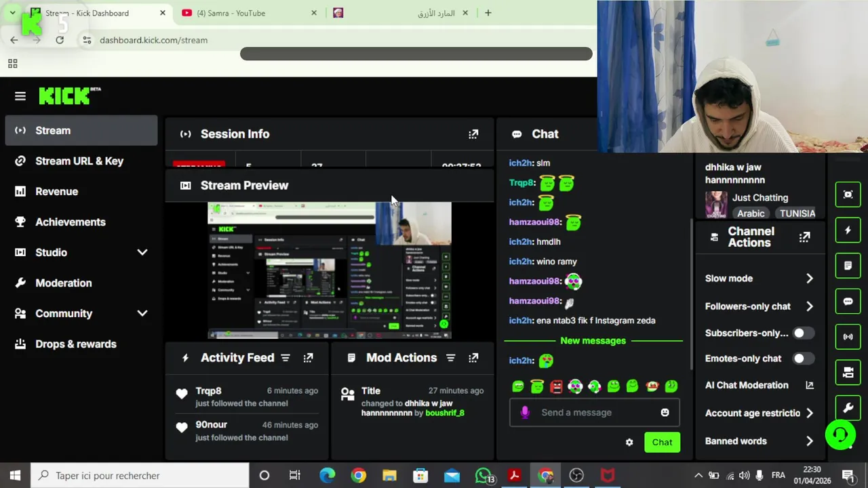This screenshot has width=868, height=488.
Task: Open Moderation in the sidebar
Action: [81, 283]
